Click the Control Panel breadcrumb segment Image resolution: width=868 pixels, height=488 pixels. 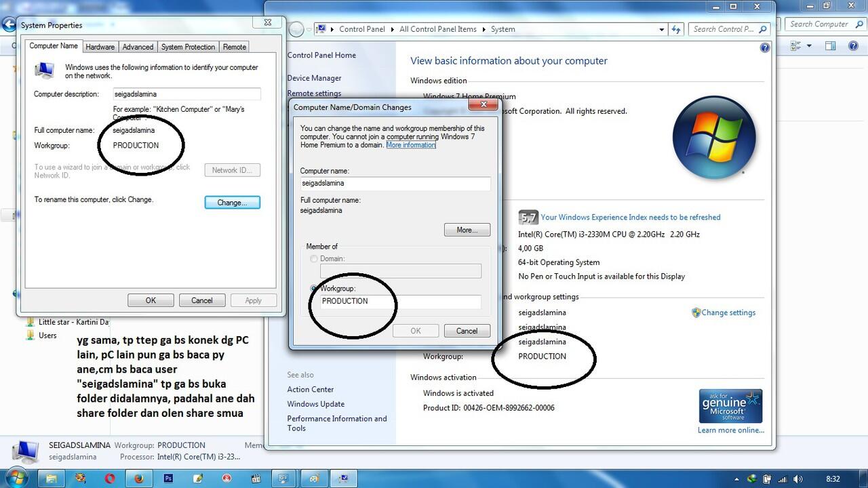[362, 29]
